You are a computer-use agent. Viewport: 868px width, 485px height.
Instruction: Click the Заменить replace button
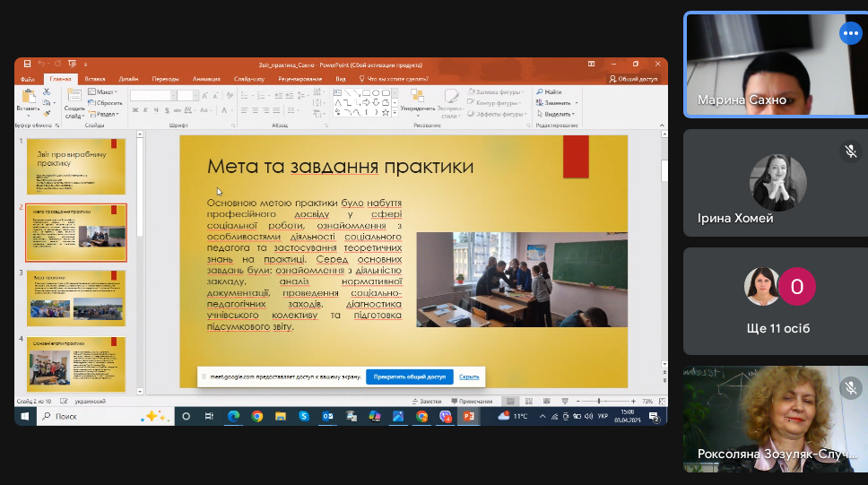tap(556, 103)
